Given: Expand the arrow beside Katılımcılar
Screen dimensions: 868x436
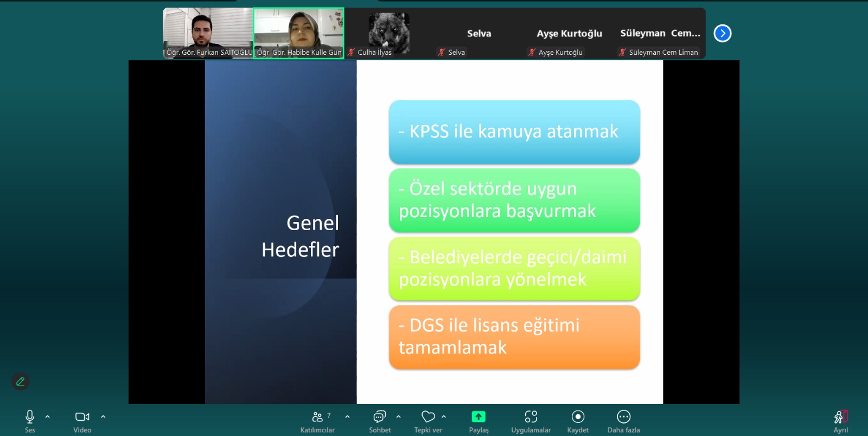Looking at the screenshot, I should 347,417.
